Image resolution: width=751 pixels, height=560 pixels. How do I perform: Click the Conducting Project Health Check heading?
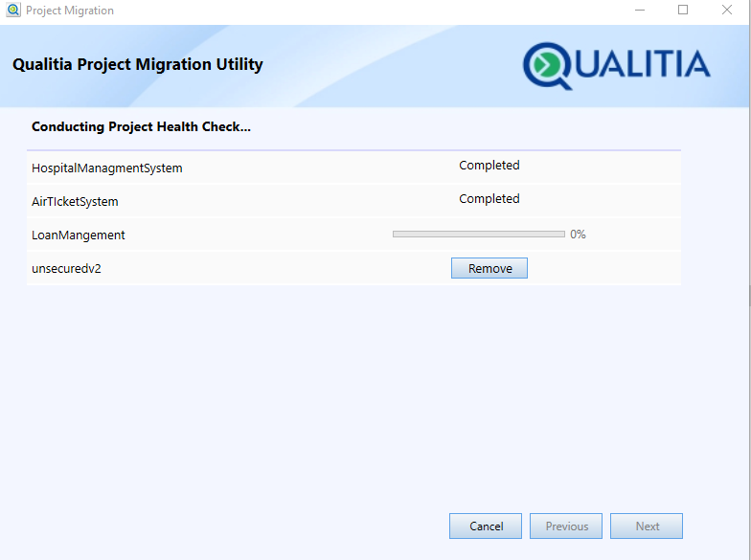tap(141, 126)
